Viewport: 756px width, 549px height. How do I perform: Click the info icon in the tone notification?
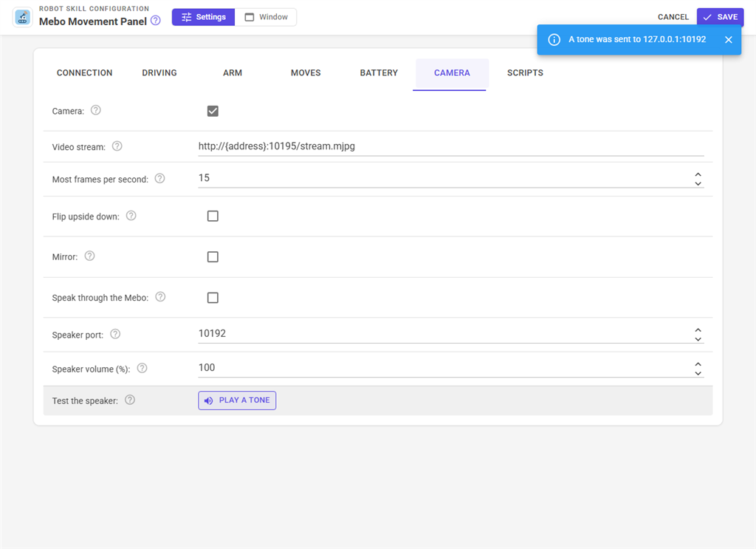(554, 40)
